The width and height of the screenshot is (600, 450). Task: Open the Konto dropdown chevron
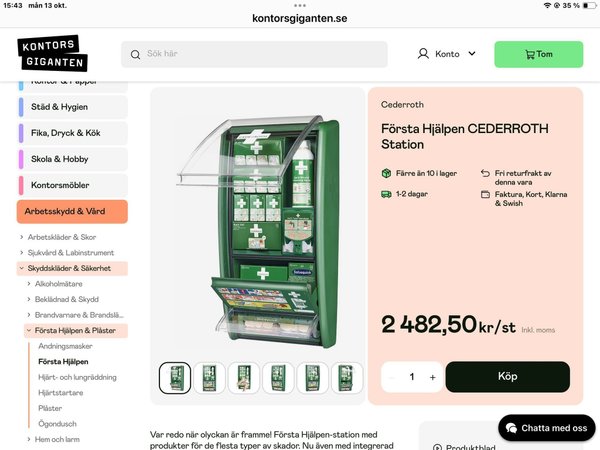tap(472, 54)
